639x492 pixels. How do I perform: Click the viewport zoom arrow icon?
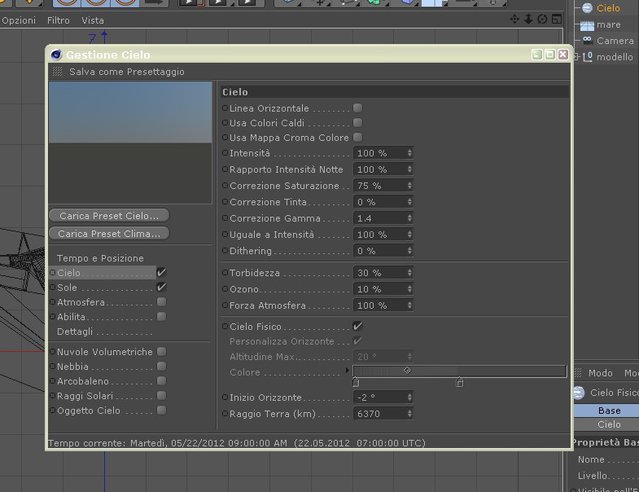tap(528, 19)
